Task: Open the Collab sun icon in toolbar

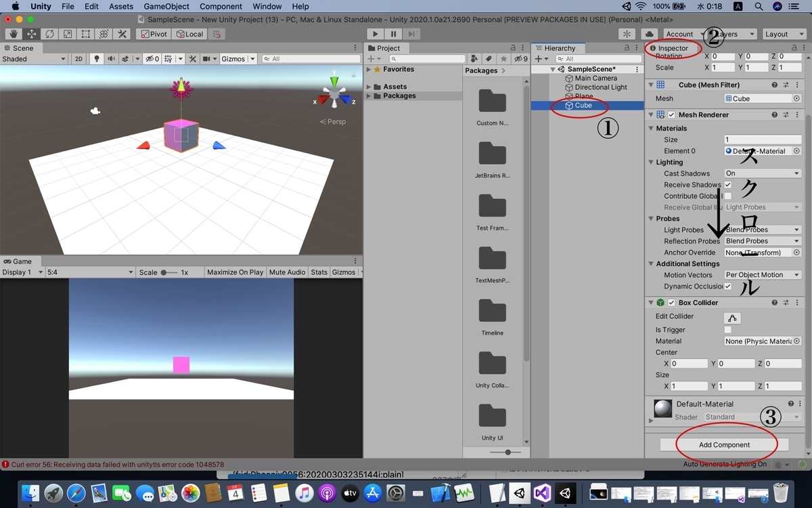Action: (x=627, y=34)
